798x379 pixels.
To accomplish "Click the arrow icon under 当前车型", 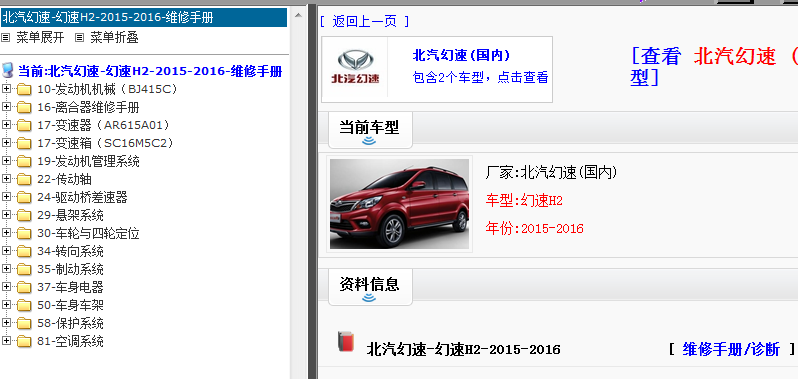I will 369,141.
